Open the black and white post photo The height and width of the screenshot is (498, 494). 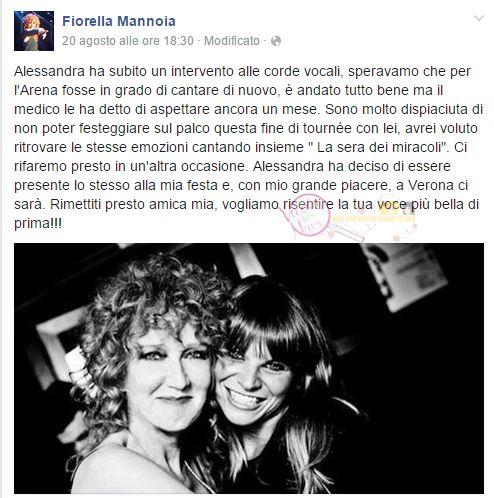coord(249,368)
